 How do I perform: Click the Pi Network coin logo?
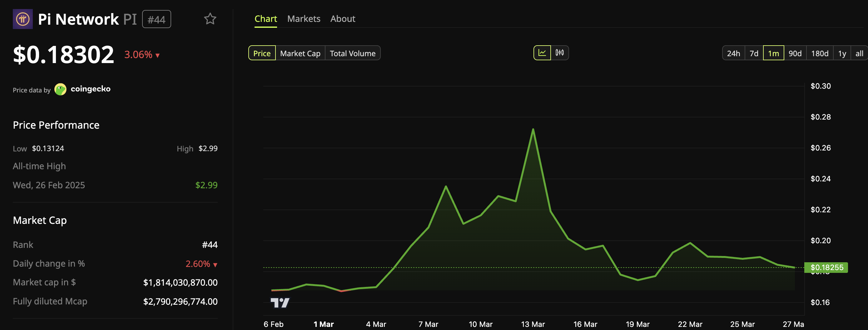[22, 19]
